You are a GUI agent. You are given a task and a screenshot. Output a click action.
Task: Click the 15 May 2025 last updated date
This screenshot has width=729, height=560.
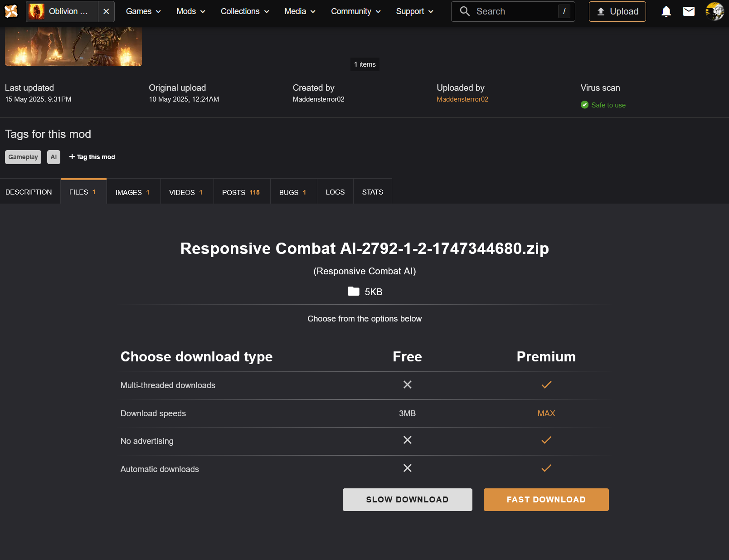[x=38, y=99]
